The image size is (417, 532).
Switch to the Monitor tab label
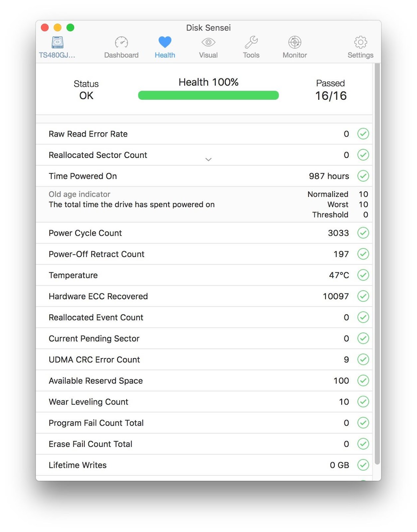(x=295, y=55)
